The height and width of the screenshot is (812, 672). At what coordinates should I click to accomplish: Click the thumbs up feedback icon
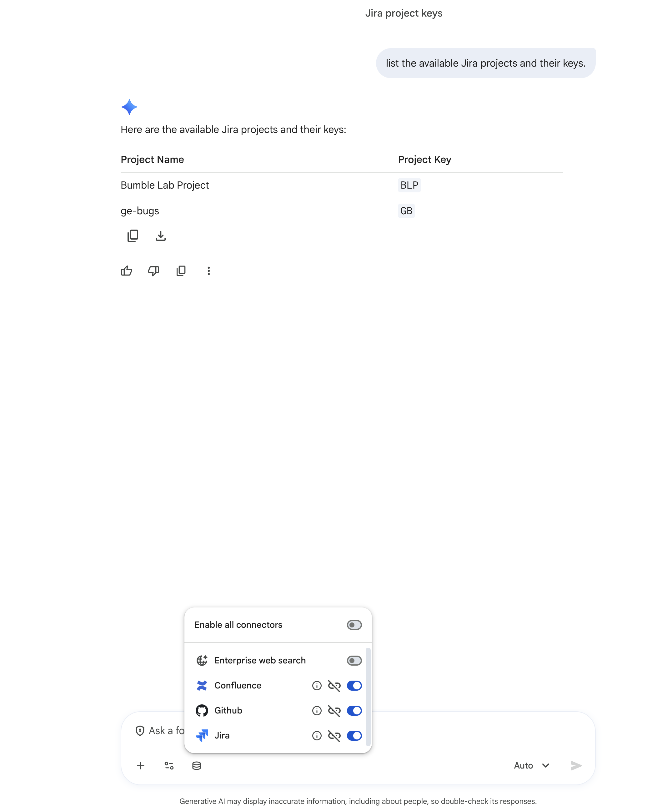click(126, 271)
